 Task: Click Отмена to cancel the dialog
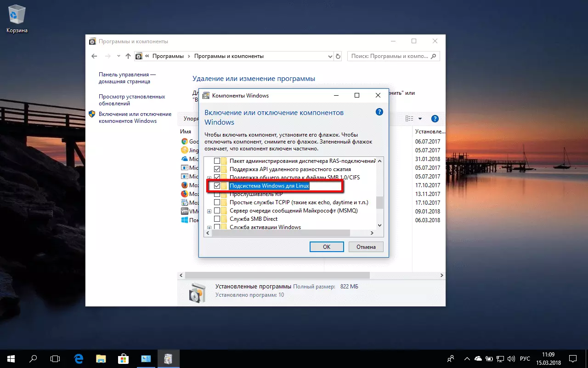(366, 247)
